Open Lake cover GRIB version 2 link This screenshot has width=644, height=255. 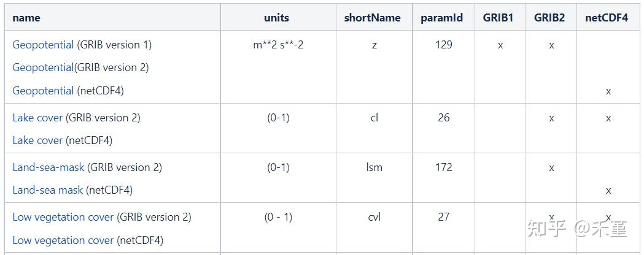(x=37, y=118)
